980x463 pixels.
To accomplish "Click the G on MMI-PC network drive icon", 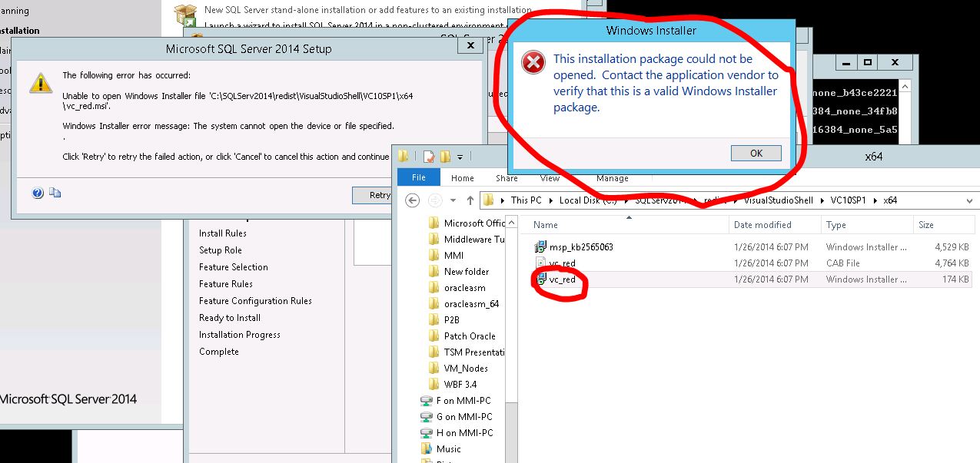I will click(427, 416).
